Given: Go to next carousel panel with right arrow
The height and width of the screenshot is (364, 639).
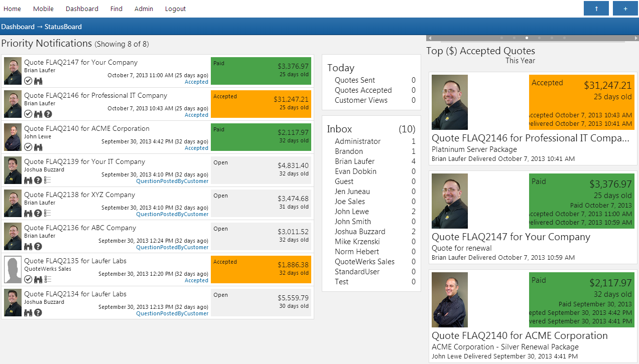Looking at the screenshot, I should 635,38.
